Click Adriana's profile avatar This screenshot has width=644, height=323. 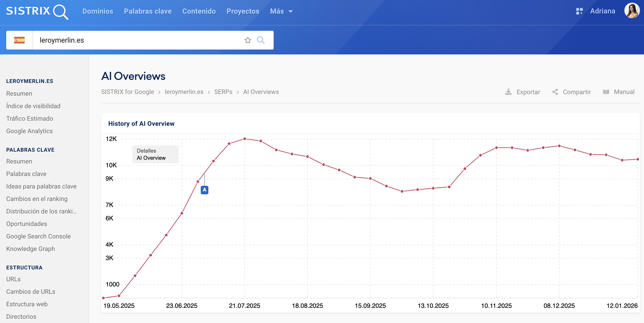632,11
